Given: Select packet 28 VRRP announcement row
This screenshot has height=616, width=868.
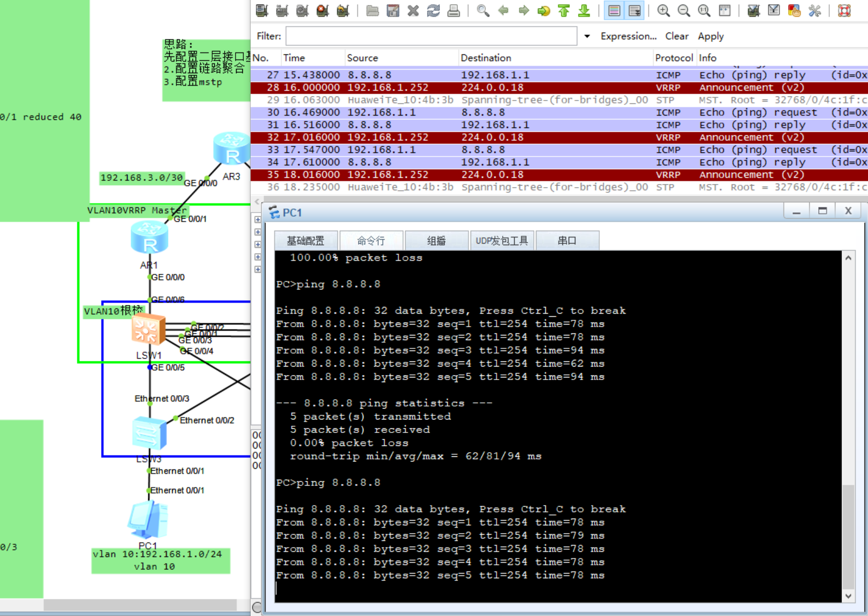Looking at the screenshot, I should coord(559,87).
